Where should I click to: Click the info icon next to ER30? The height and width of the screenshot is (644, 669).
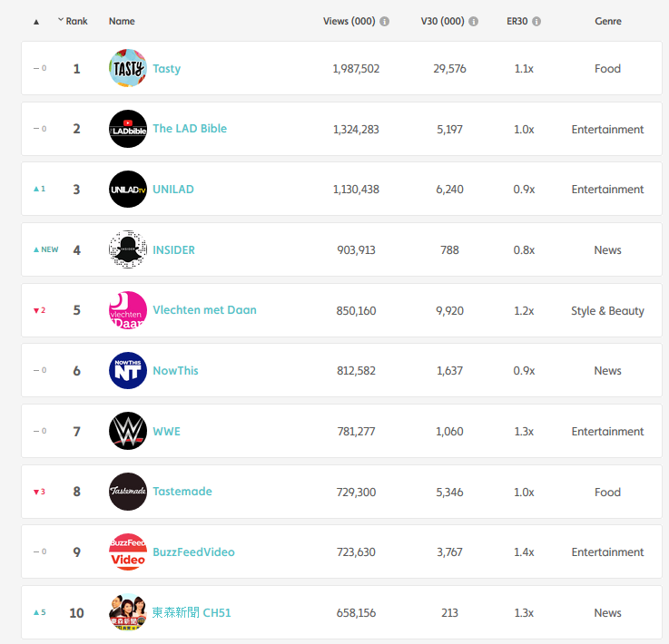click(536, 21)
